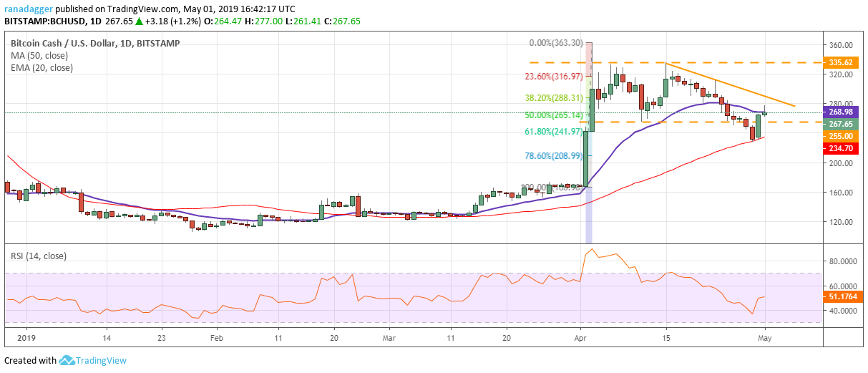Click the 'Created with' text in the footer

coord(30,361)
